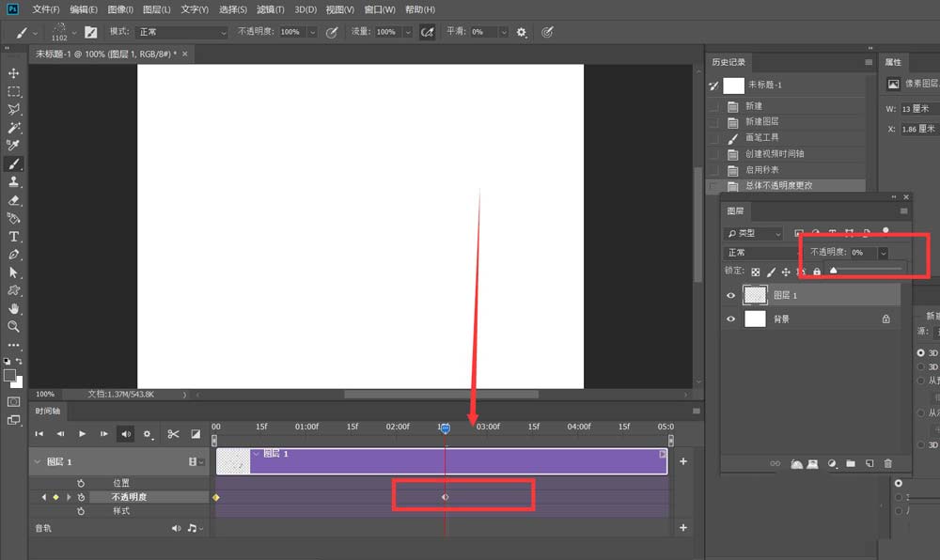940x560 pixels.
Task: Adjust the layer opacity slider handle
Action: 833,270
